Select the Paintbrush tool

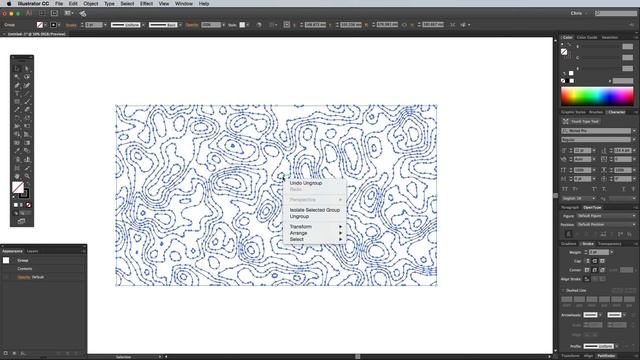tap(27, 102)
